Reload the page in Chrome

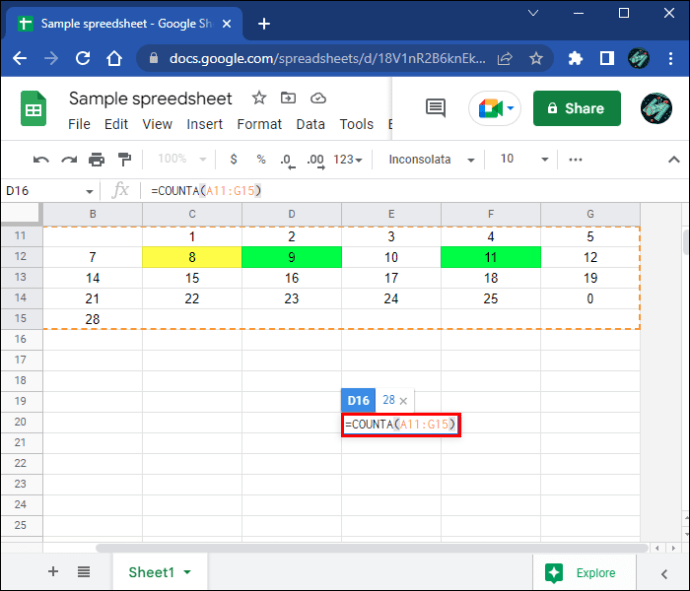click(x=83, y=58)
